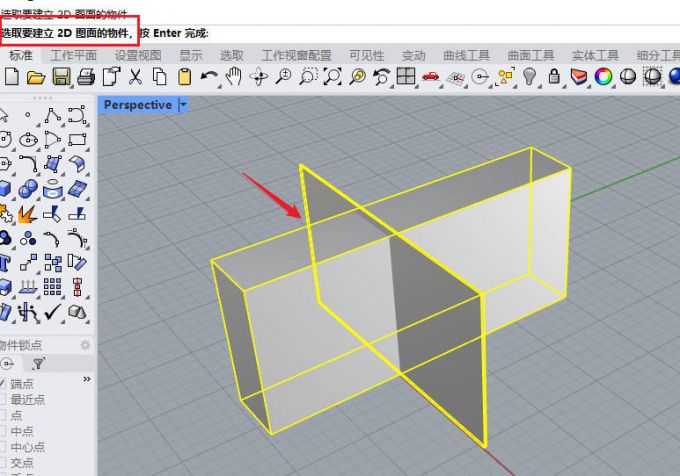Image resolution: width=680 pixels, height=476 pixels.
Task: Click the Explode tool with orange burst
Action: point(27,214)
